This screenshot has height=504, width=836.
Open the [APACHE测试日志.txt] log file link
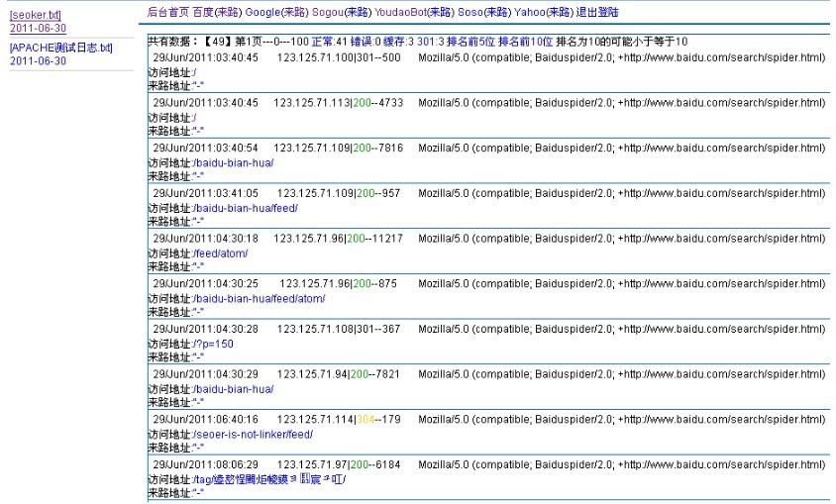pyautogui.click(x=60, y=48)
